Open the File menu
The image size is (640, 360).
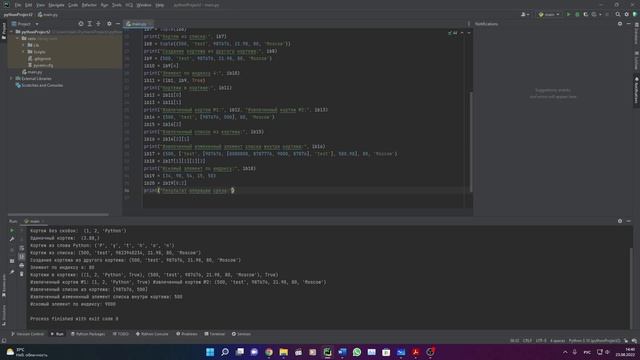click(18, 5)
